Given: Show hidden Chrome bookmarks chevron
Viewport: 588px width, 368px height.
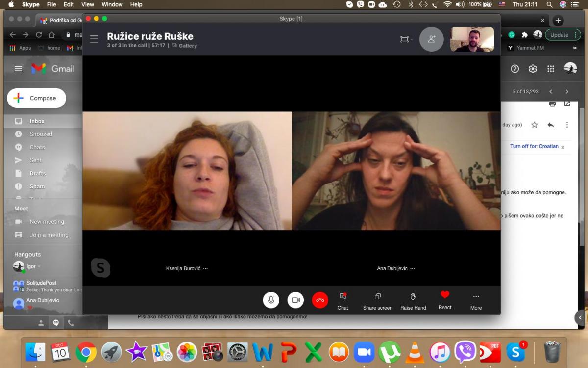Looking at the screenshot, I should pyautogui.click(x=575, y=48).
